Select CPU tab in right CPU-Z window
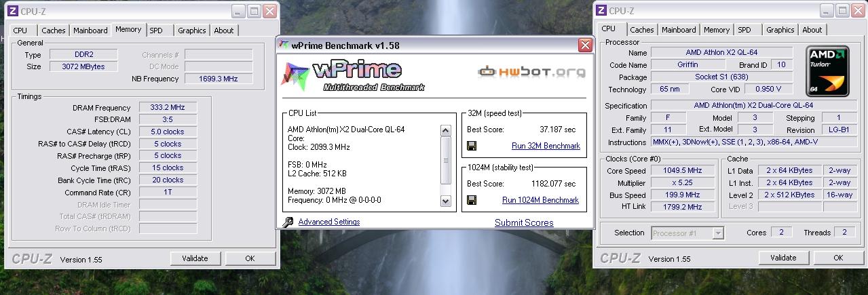This screenshot has height=295, width=868. (609, 29)
